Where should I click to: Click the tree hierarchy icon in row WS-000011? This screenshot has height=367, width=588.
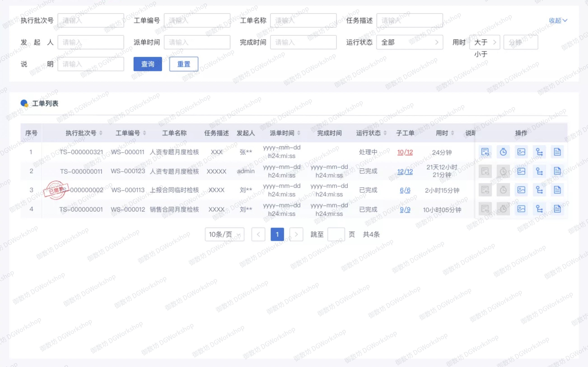(x=539, y=152)
